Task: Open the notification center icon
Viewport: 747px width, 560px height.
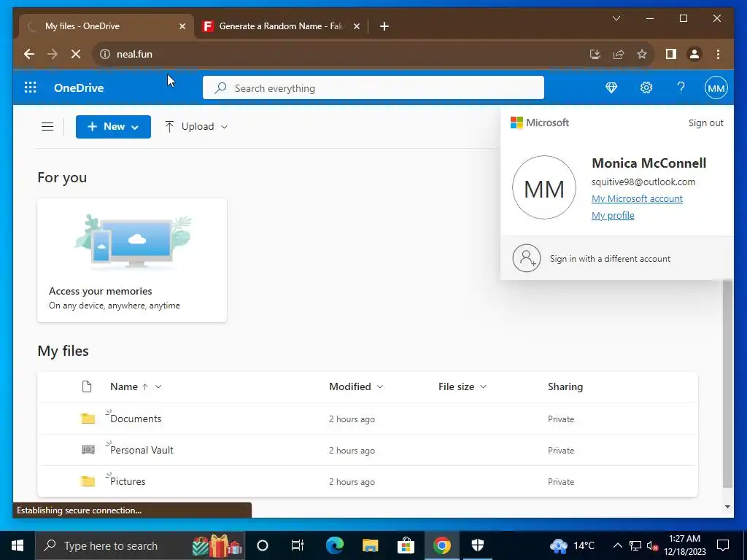Action: [723, 545]
